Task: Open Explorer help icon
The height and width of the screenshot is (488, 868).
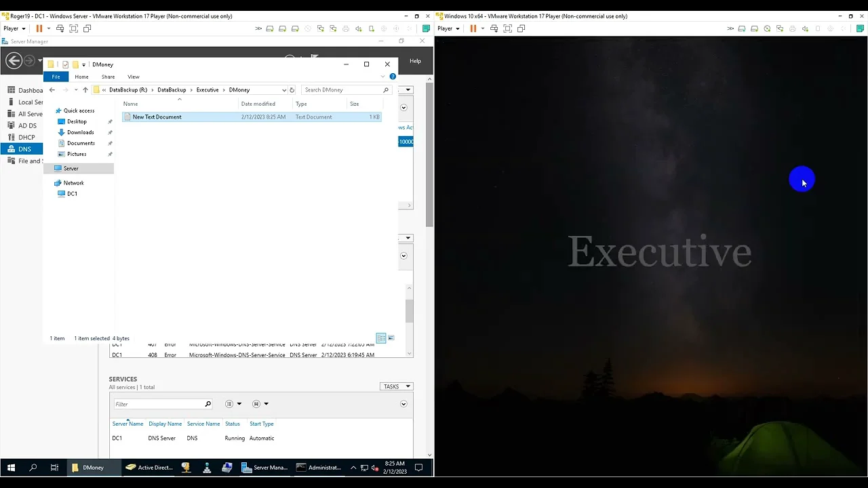Action: (393, 77)
